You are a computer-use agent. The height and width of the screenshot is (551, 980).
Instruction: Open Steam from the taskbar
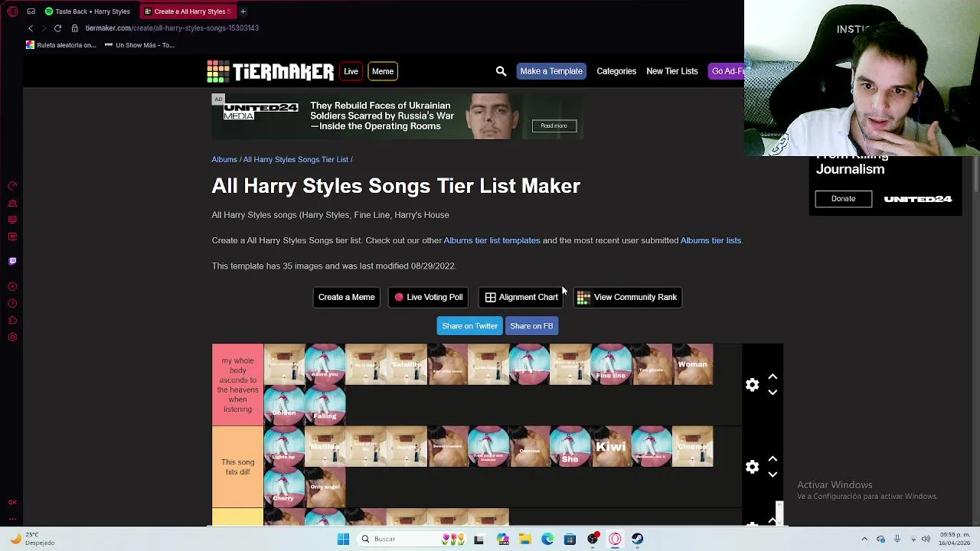[638, 540]
